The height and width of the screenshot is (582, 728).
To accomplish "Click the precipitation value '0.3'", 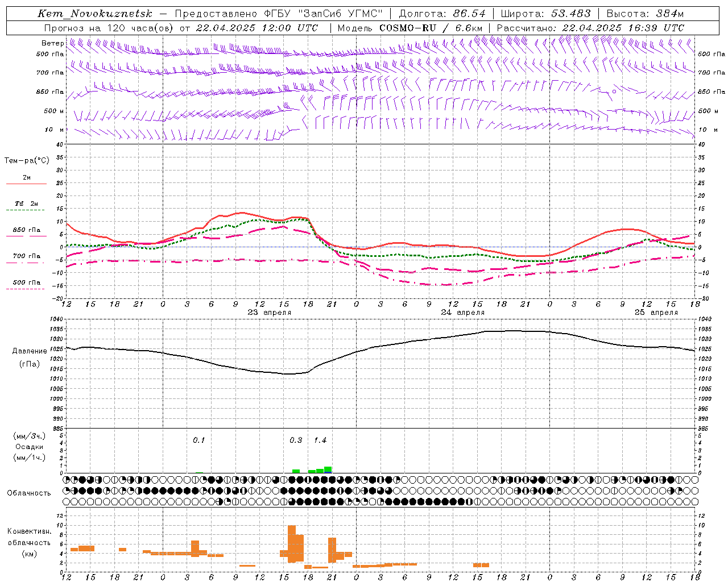I will tap(296, 440).
